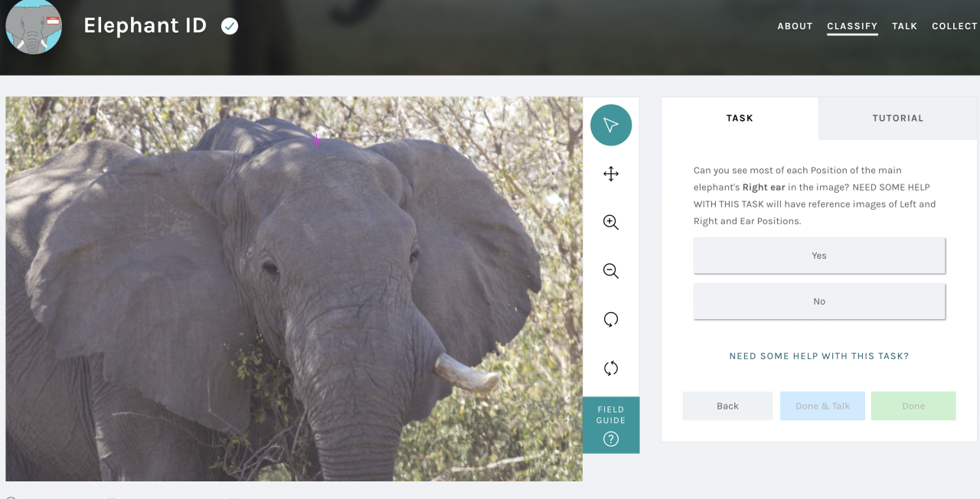Zoom out of the elephant image
The image size is (980, 499).
click(x=610, y=271)
